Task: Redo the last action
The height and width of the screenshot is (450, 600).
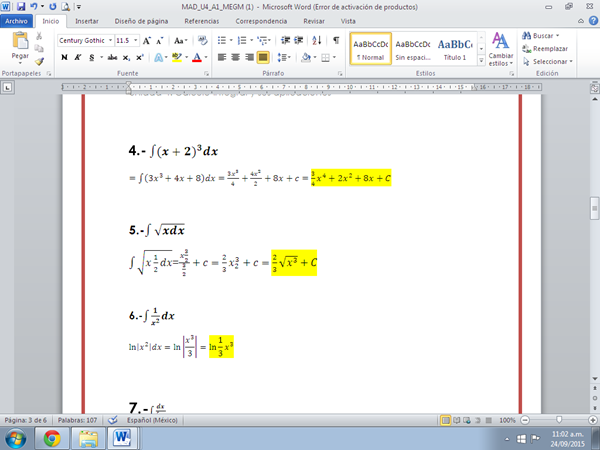Action: tap(53, 7)
